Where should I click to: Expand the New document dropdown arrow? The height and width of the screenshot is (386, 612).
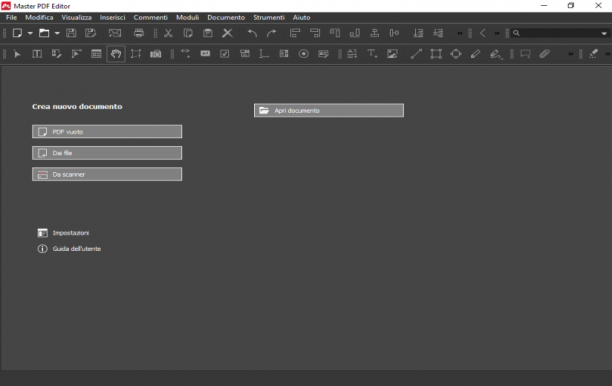(x=30, y=33)
